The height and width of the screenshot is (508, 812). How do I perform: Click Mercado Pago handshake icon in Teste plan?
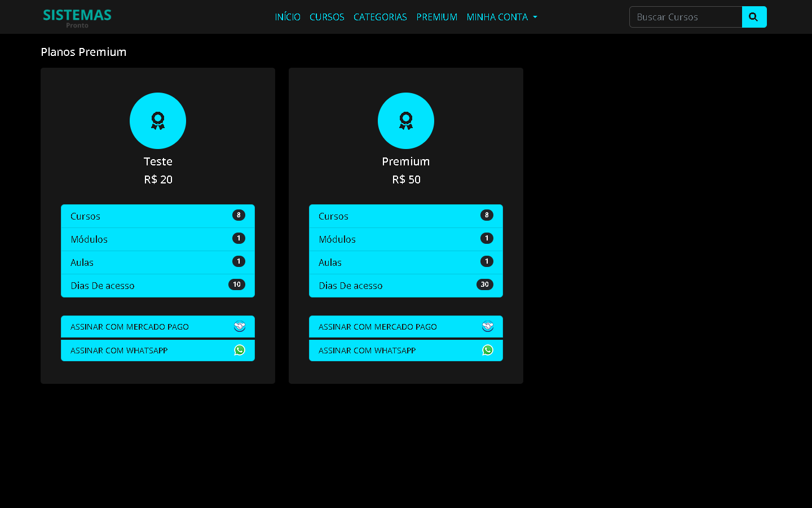(x=240, y=326)
